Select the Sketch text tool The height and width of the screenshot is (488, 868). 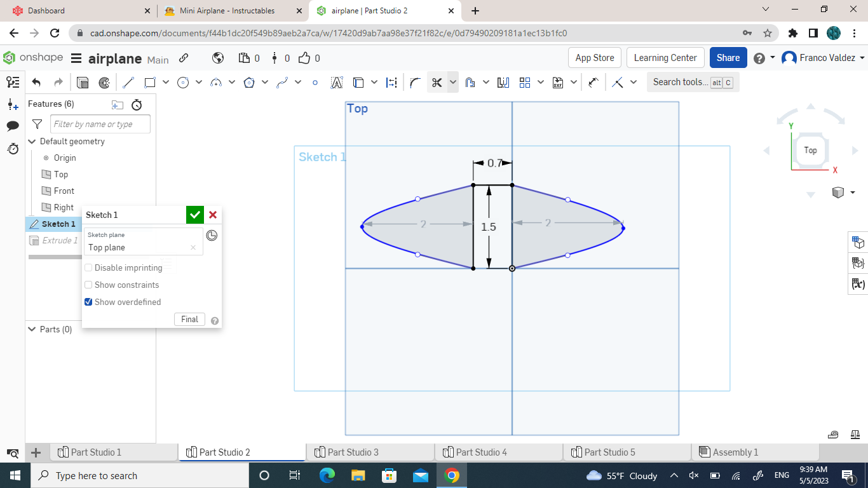336,82
